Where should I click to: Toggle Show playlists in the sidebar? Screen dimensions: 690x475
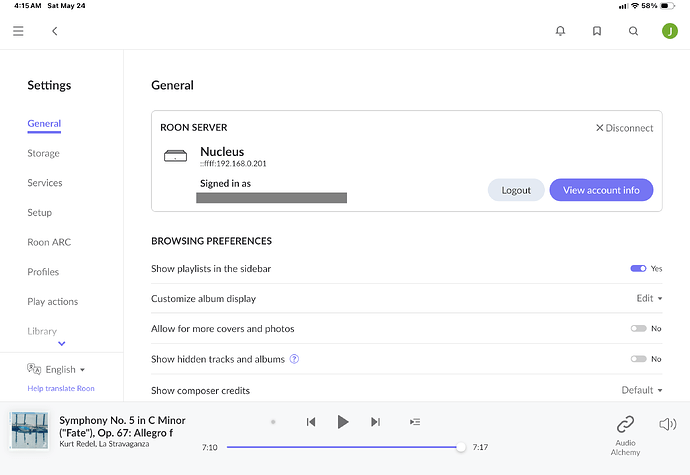[x=638, y=269]
